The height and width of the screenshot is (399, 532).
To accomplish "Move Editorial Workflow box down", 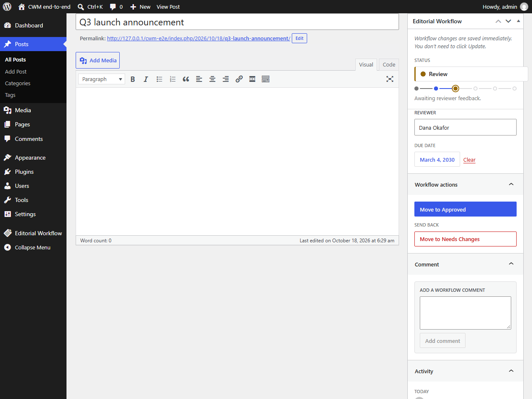I will click(508, 21).
